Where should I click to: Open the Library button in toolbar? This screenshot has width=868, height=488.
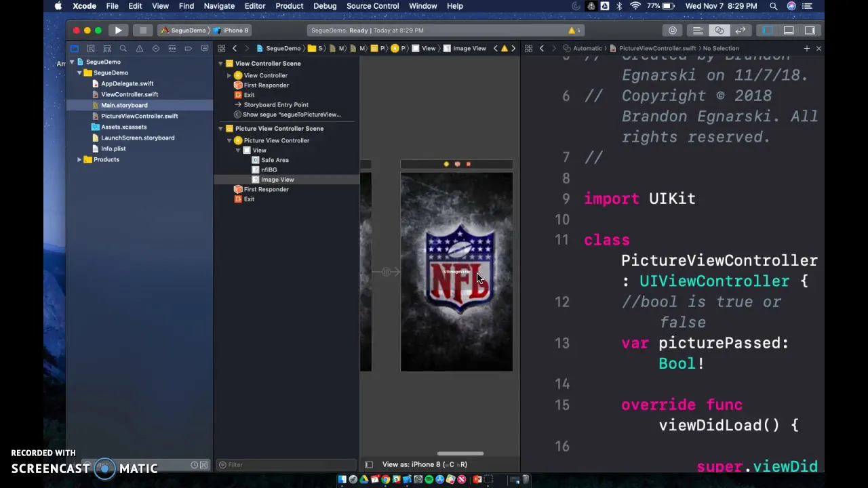pyautogui.click(x=673, y=30)
